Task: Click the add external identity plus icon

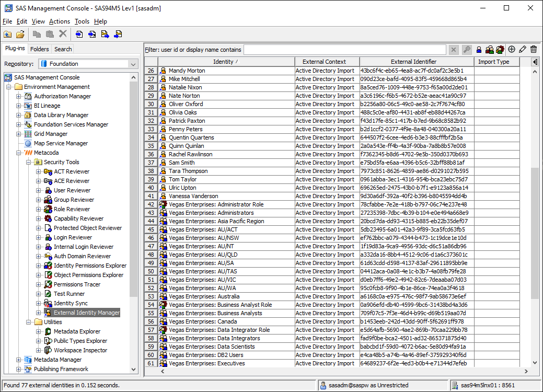Action: pos(512,50)
